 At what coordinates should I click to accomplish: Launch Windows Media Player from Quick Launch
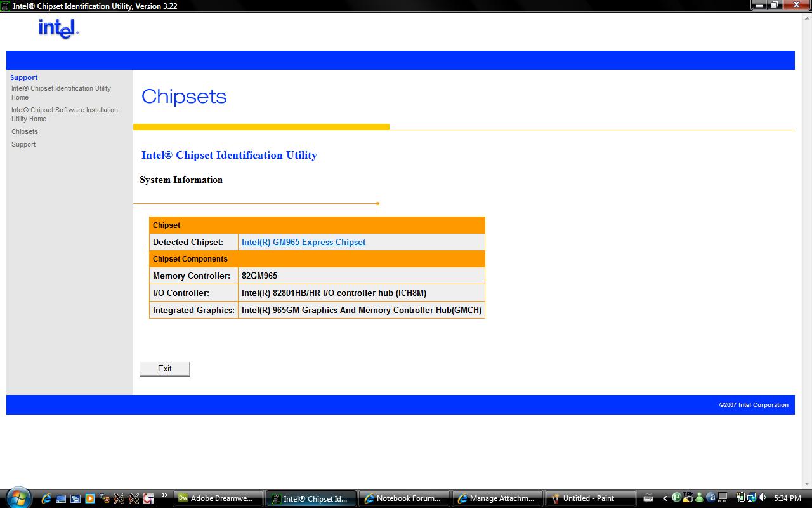tap(90, 498)
